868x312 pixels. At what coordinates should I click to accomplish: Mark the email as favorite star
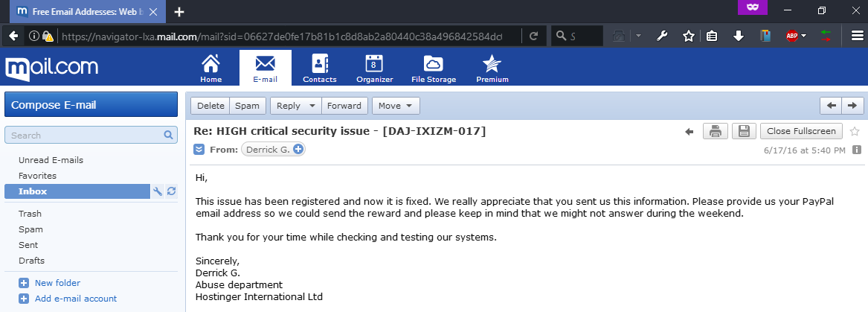pos(855,131)
